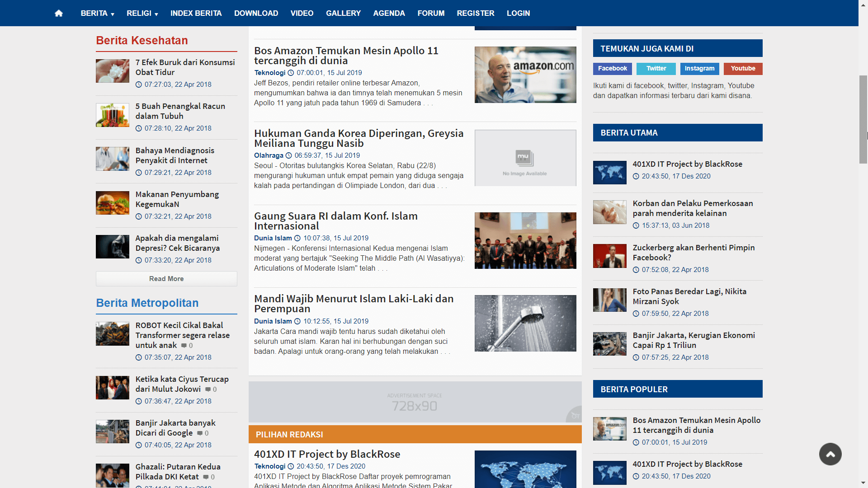Click the Twitter social button

(x=656, y=69)
